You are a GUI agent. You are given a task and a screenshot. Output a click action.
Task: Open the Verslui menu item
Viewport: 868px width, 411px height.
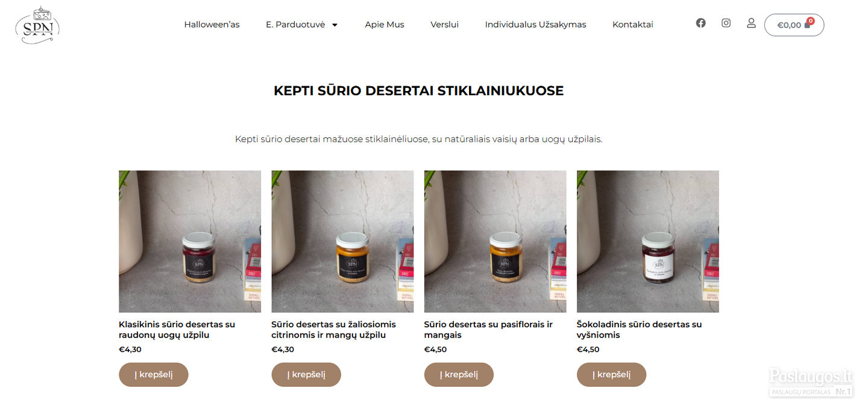point(444,25)
